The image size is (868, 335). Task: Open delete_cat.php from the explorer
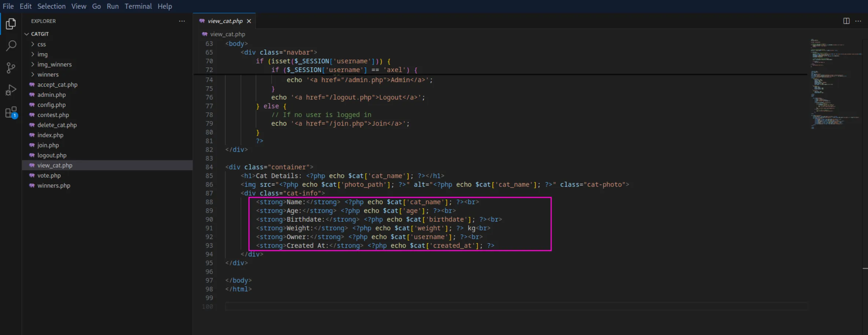pos(57,125)
